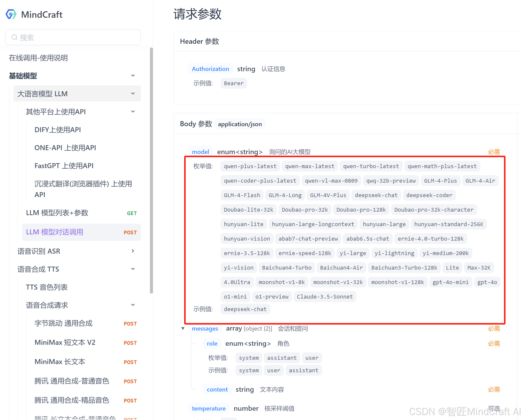
Task: Open MiniMax 短文本 V2 entry
Action: [x=65, y=342]
